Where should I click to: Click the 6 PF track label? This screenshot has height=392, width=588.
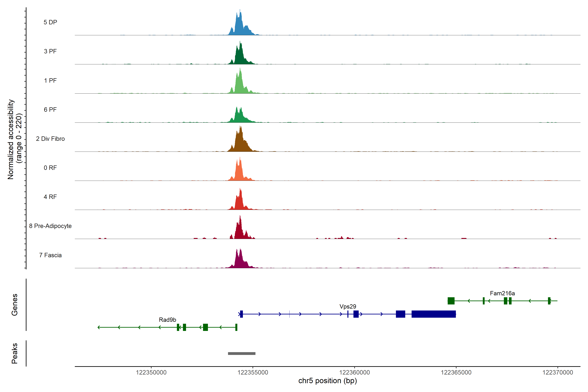[50, 109]
